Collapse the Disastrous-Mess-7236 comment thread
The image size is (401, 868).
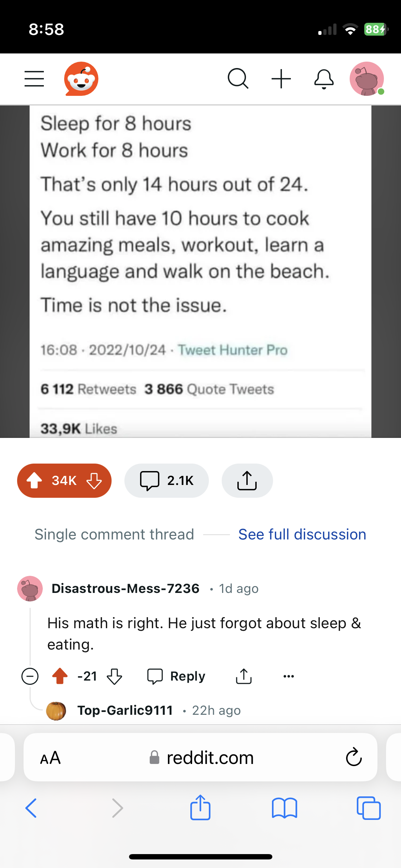pos(30,676)
